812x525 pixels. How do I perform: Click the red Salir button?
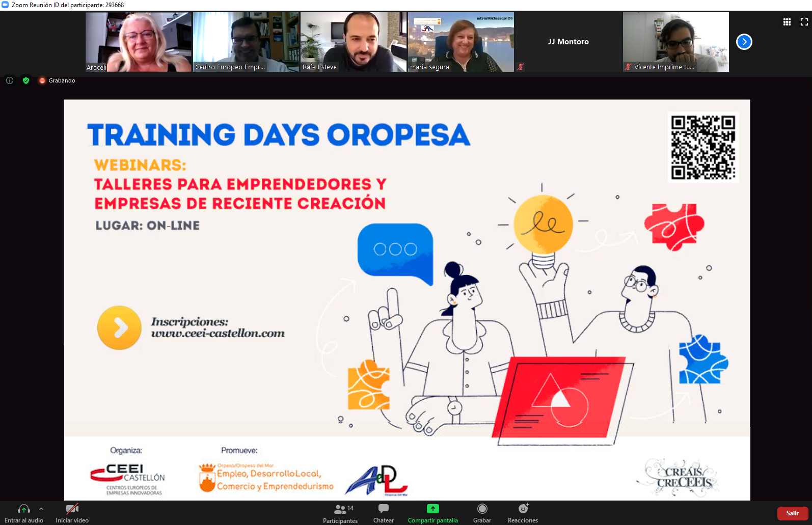[x=793, y=513]
